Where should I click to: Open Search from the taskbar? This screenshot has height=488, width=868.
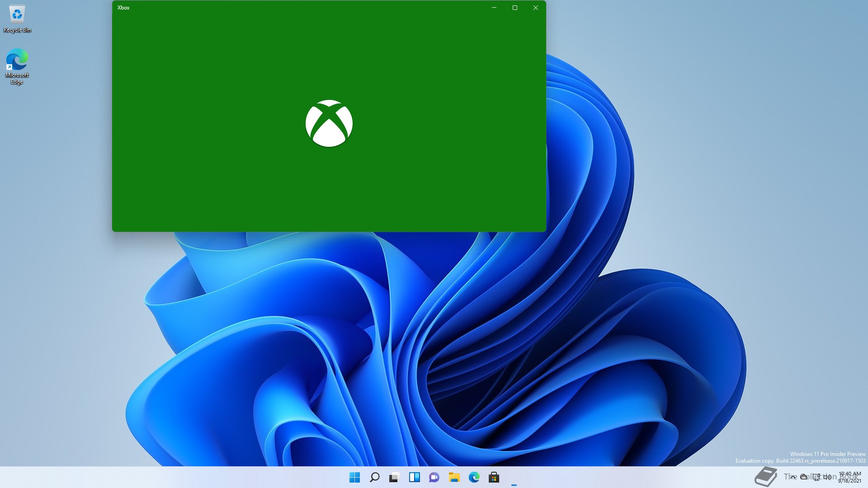[374, 477]
